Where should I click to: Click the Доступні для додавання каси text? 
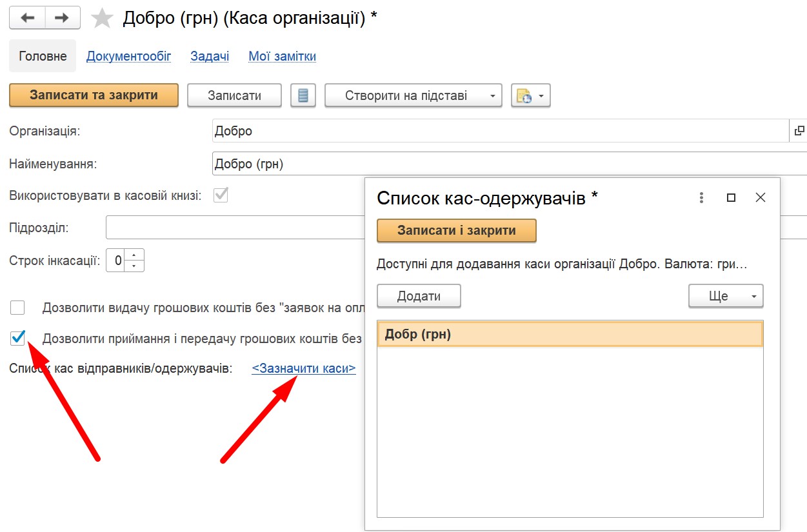562,264
